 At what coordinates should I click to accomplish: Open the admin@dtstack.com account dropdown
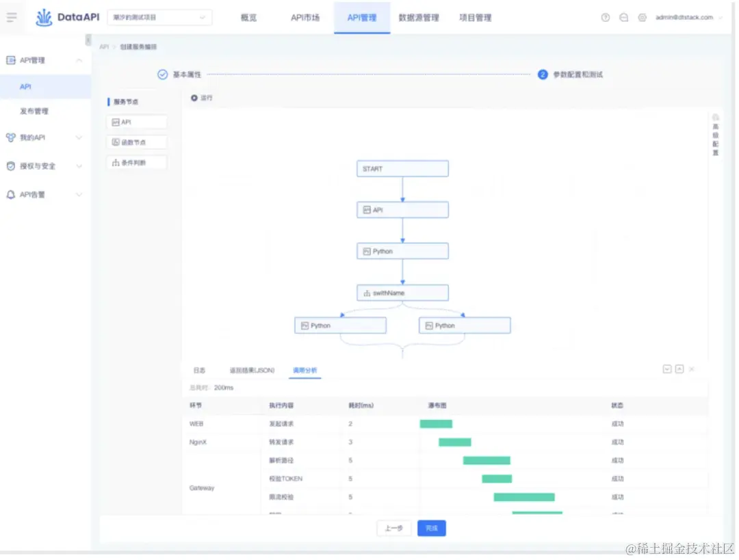click(688, 17)
